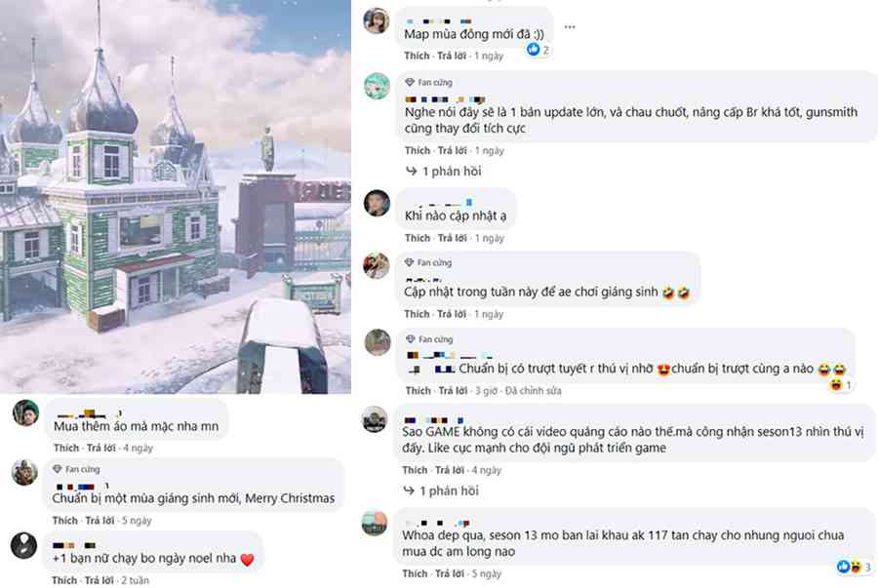
Task: Click the like reaction count on 'Map mùa đông' comment
Action: [x=538, y=50]
